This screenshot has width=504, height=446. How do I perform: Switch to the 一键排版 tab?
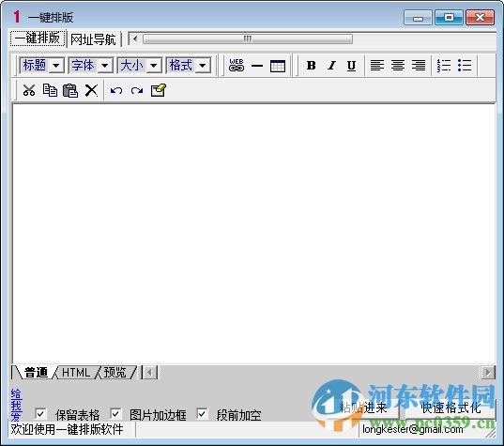click(38, 38)
